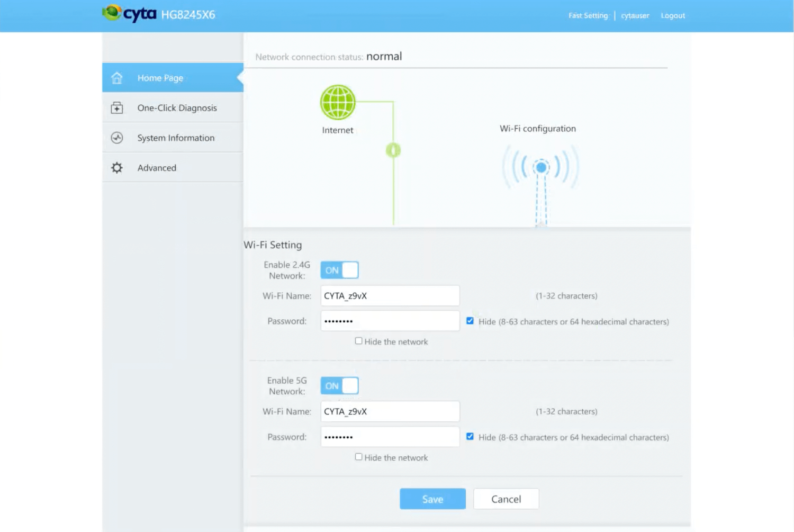Click the green connection node on line
794x532 pixels.
click(x=393, y=150)
